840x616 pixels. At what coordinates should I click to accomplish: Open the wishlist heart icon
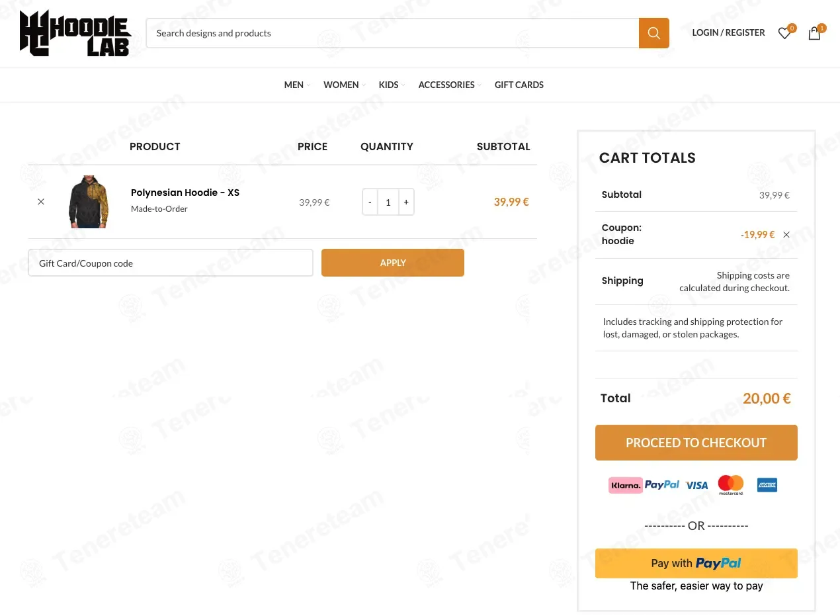coord(784,33)
